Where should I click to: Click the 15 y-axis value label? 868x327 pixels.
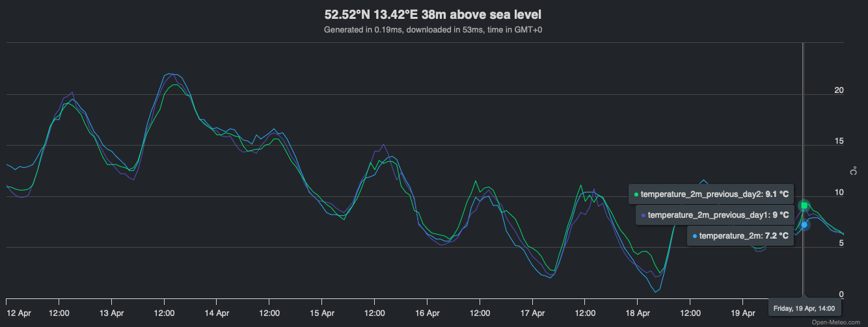click(x=839, y=141)
